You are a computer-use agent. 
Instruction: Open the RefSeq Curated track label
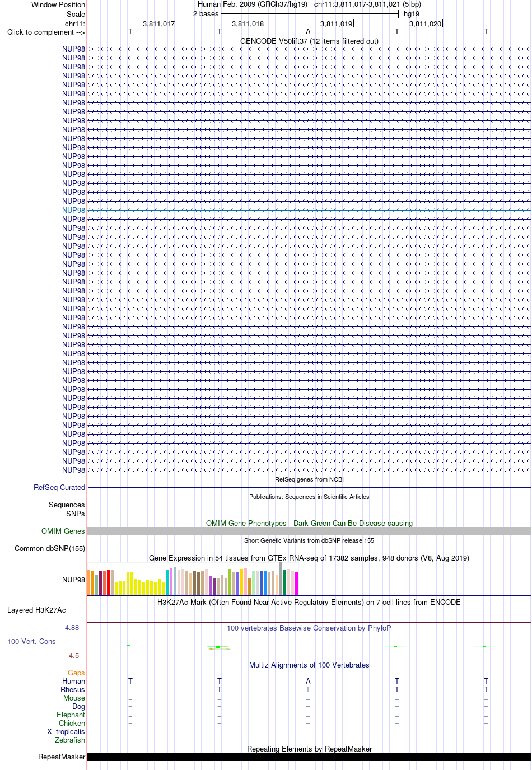(59, 487)
